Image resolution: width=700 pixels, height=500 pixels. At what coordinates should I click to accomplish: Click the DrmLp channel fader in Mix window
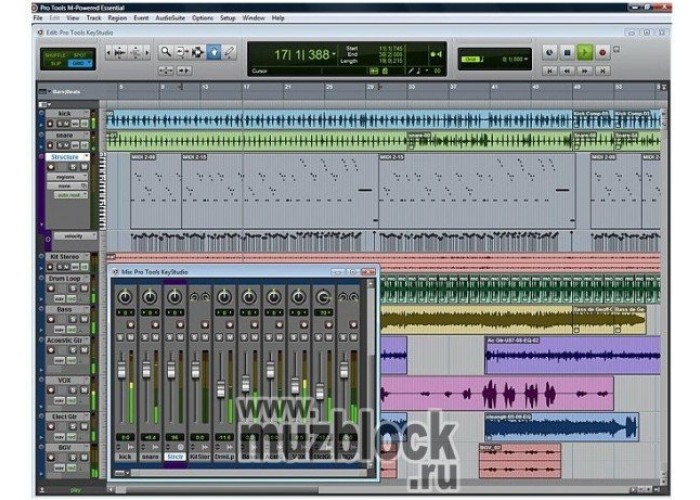pos(221,389)
